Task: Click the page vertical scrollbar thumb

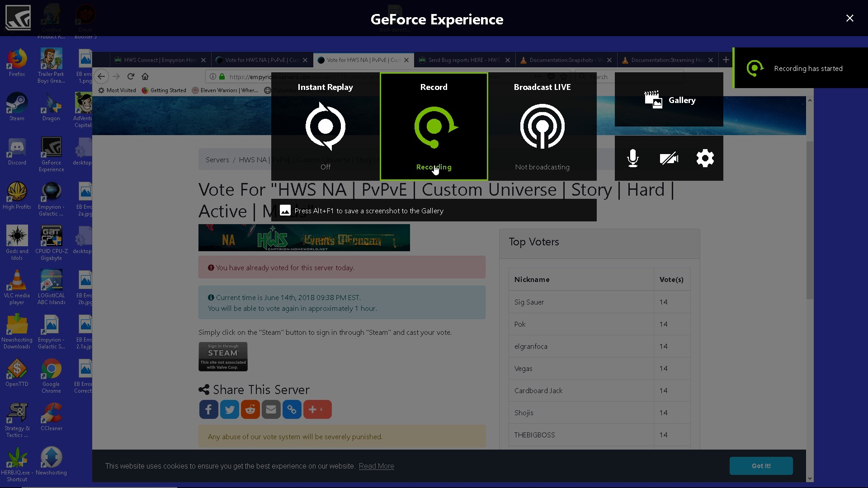Action: point(810,220)
